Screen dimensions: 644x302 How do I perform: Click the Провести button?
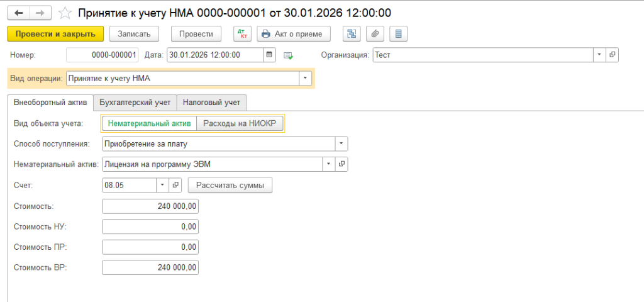point(196,34)
